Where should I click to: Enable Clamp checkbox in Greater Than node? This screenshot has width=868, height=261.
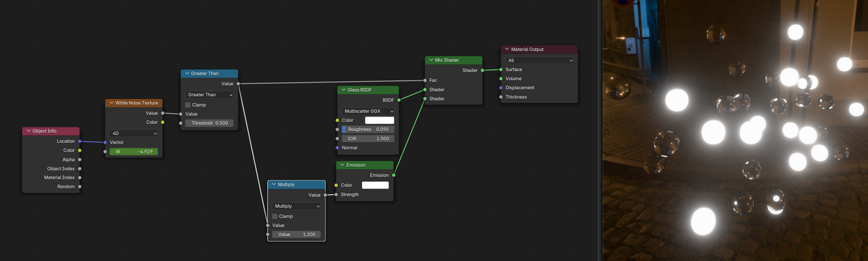pos(188,105)
